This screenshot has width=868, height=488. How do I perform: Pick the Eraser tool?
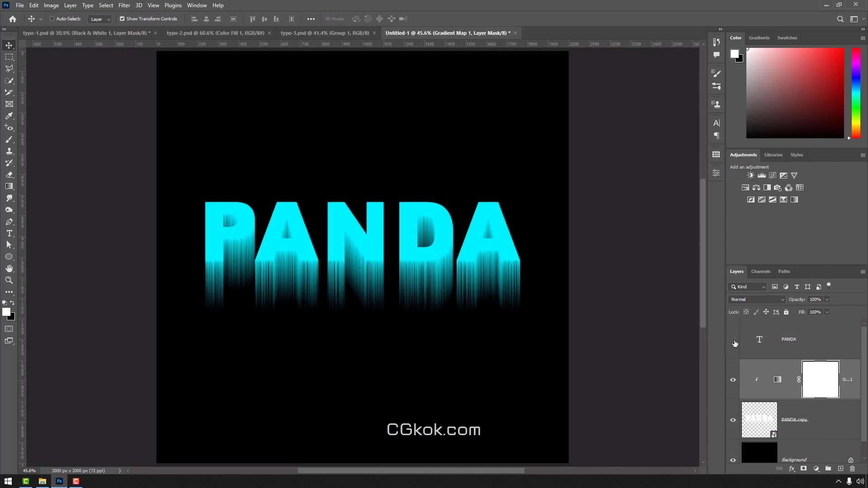point(9,175)
